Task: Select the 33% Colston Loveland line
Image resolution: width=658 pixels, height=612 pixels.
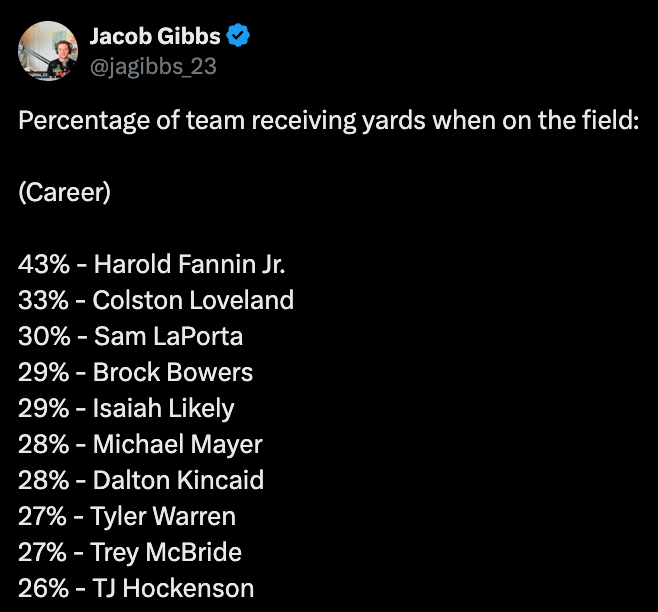Action: pyautogui.click(x=156, y=301)
